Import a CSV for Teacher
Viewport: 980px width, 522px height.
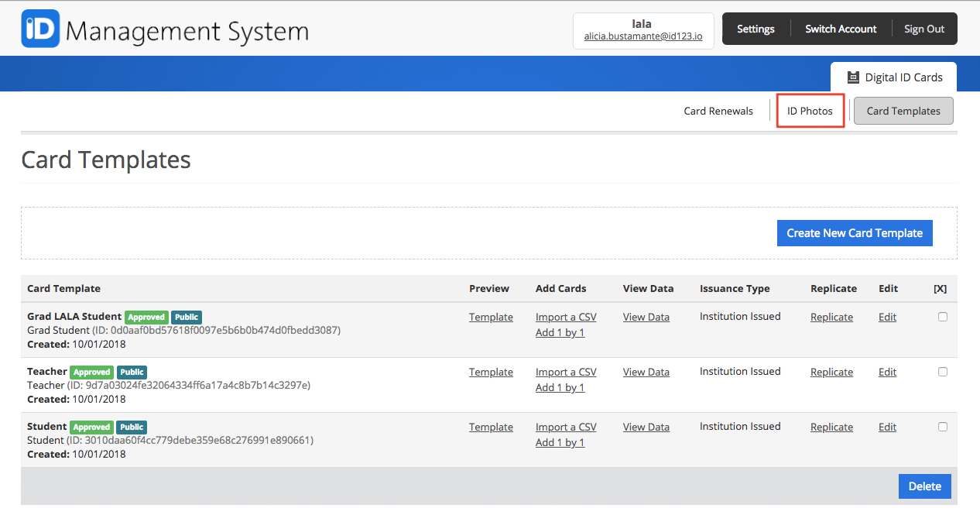coord(566,372)
